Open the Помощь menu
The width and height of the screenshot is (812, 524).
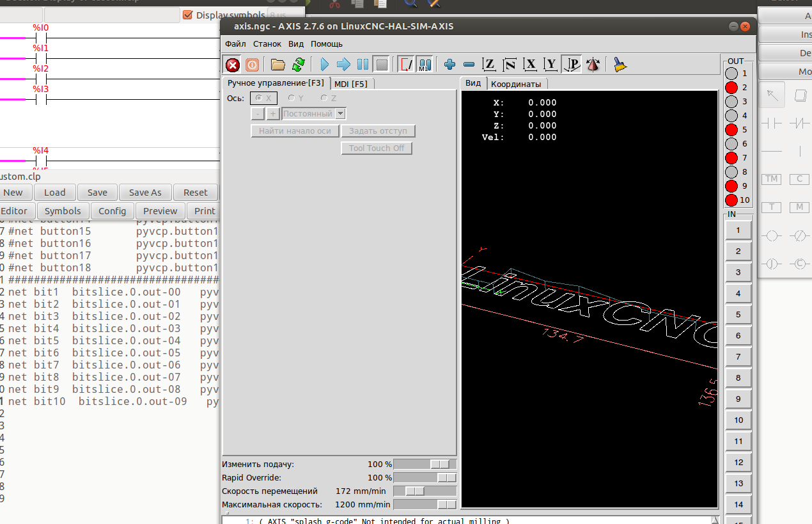click(327, 44)
